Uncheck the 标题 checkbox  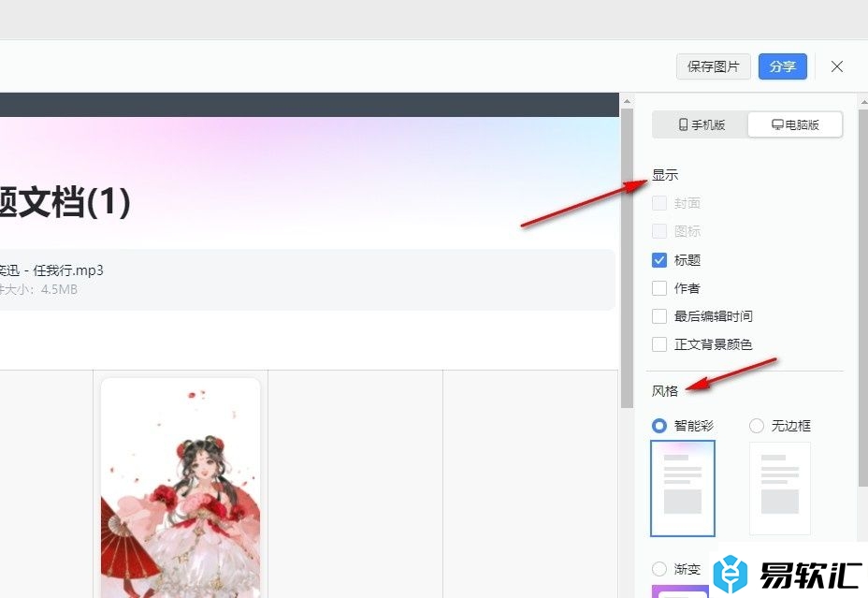(659, 259)
